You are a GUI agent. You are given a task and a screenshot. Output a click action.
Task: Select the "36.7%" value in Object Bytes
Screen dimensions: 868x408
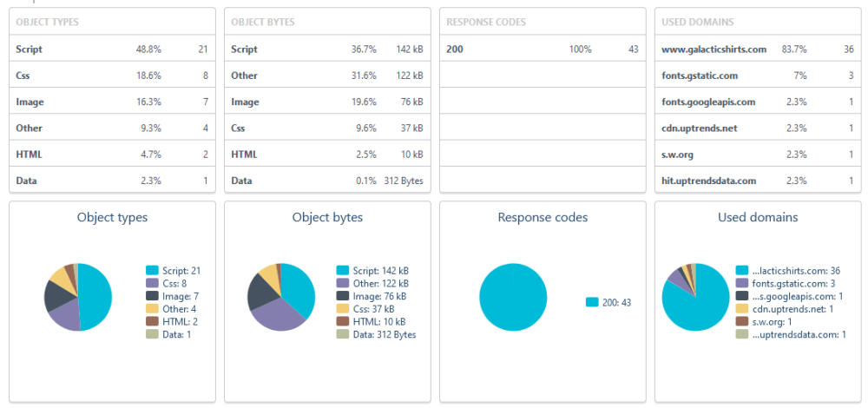[x=364, y=49]
